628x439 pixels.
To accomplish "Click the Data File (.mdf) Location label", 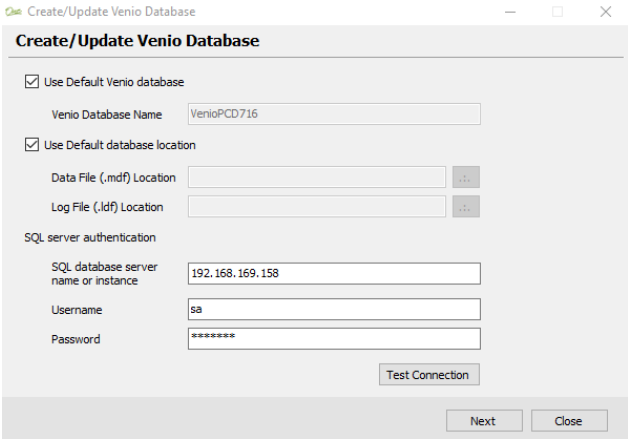I will click(113, 177).
